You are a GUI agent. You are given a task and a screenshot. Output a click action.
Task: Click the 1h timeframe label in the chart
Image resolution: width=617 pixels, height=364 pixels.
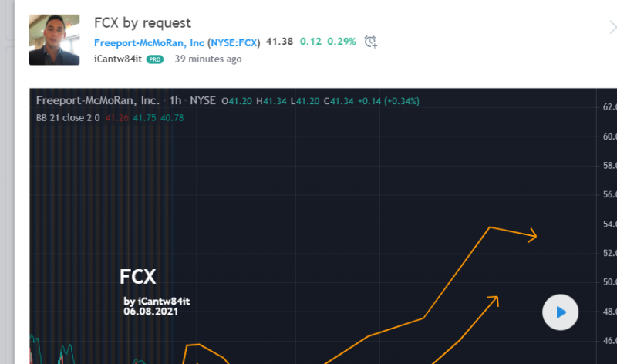(175, 101)
